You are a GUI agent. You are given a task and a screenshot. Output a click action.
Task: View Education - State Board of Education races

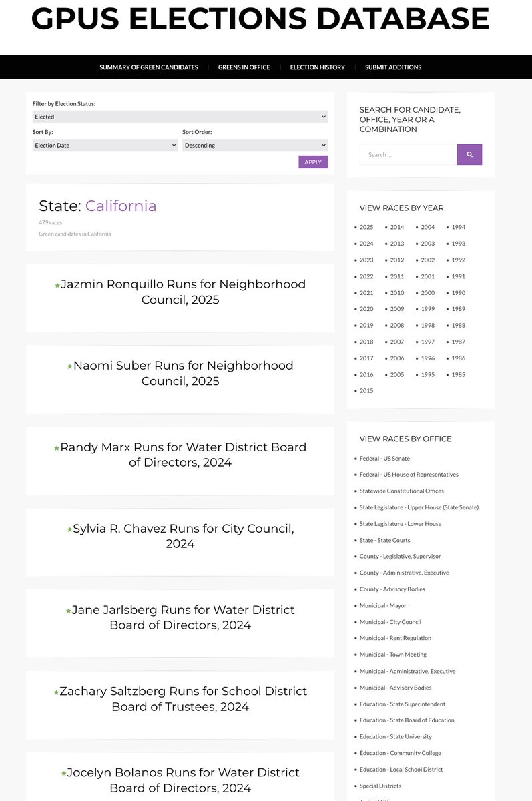[x=407, y=720]
